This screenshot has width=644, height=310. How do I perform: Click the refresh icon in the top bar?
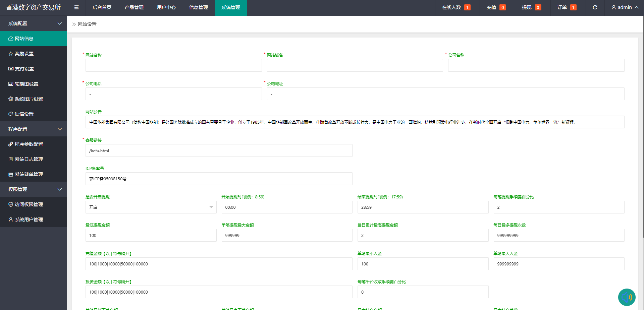pos(595,7)
